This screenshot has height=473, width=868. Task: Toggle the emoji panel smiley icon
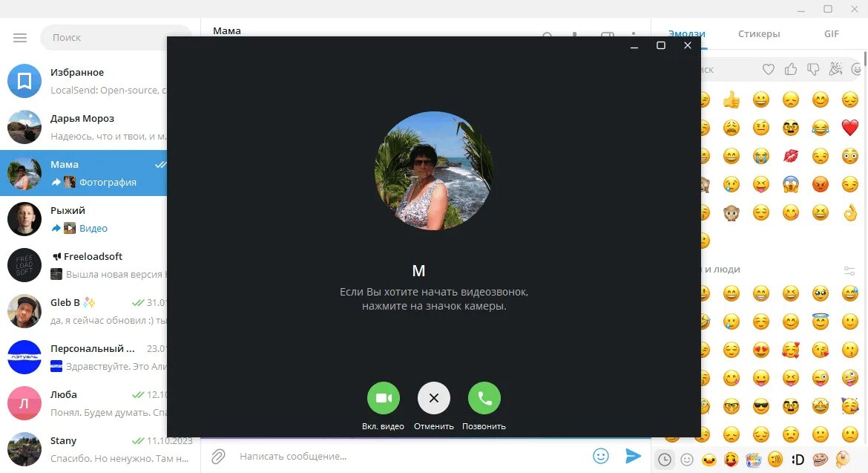click(x=601, y=456)
